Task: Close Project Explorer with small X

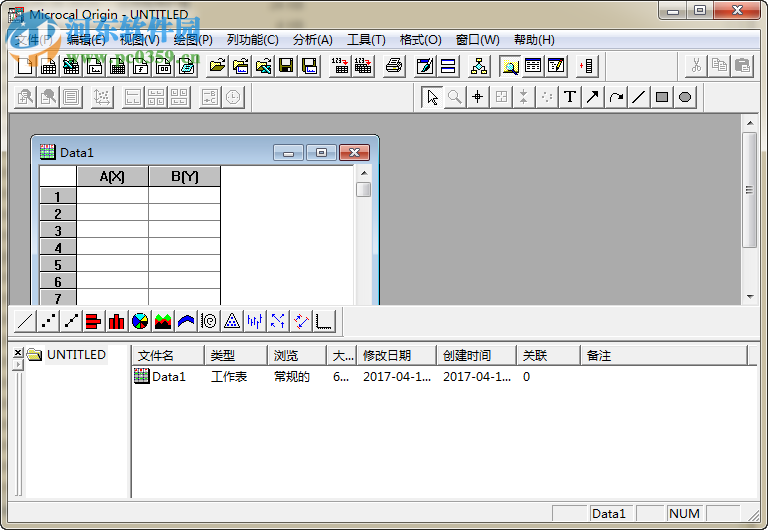Action: [17, 353]
